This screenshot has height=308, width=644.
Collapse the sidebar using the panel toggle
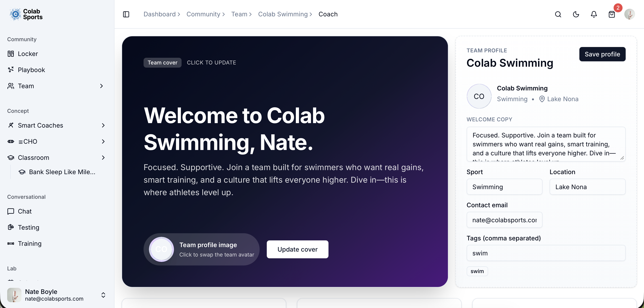pyautogui.click(x=126, y=14)
